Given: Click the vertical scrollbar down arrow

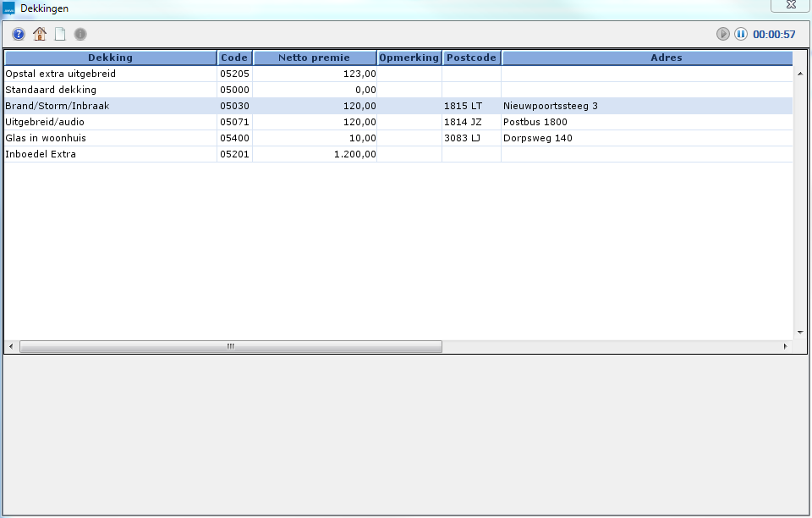Looking at the screenshot, I should click(800, 332).
